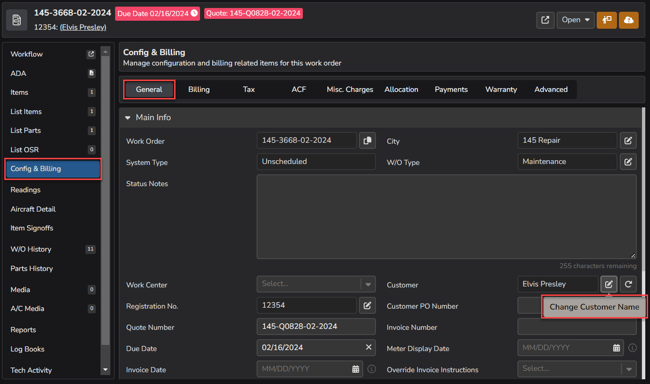Switch to the Tax tab
The width and height of the screenshot is (650, 384).
(x=249, y=90)
